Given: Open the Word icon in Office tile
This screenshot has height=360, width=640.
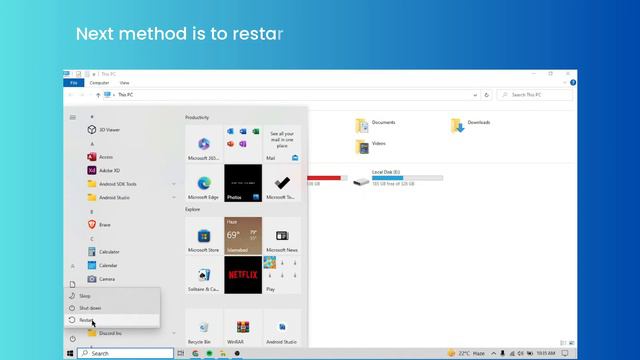Looking at the screenshot, I should (x=243, y=131).
